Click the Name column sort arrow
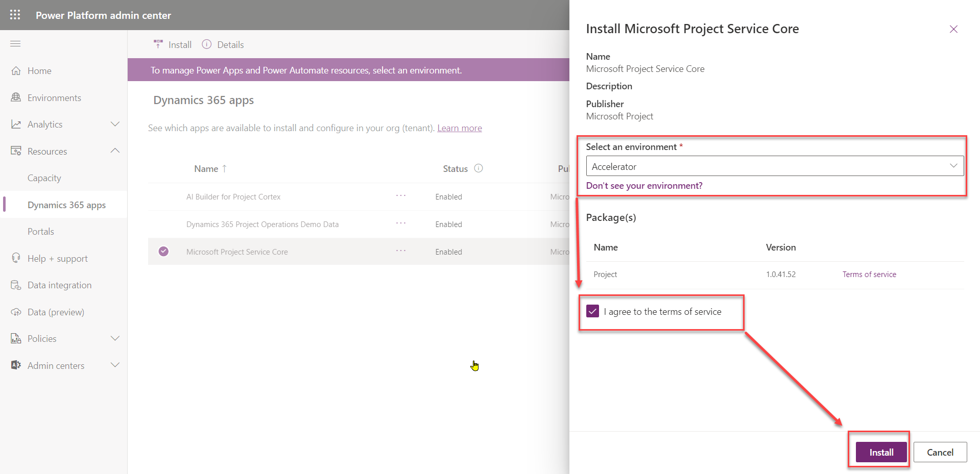Screen dimensions: 980x474 pyautogui.click(x=224, y=168)
